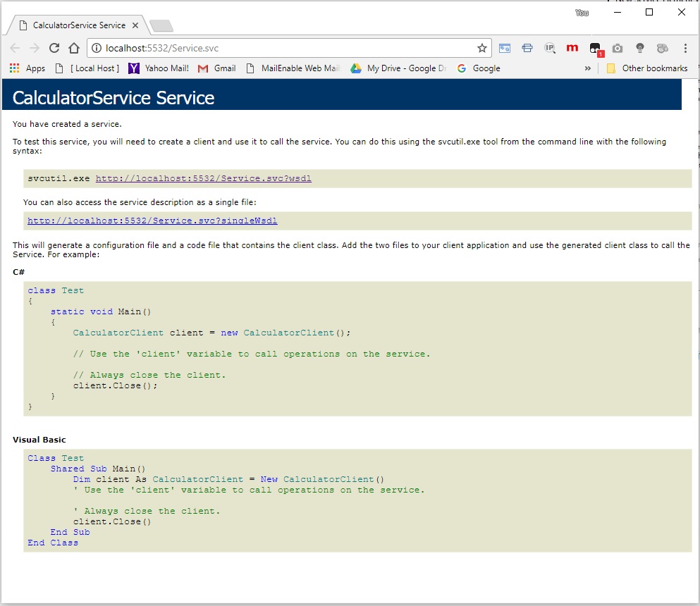Screen dimensions: 700x606
Task: Bookmark this page with the star icon
Action: [482, 48]
